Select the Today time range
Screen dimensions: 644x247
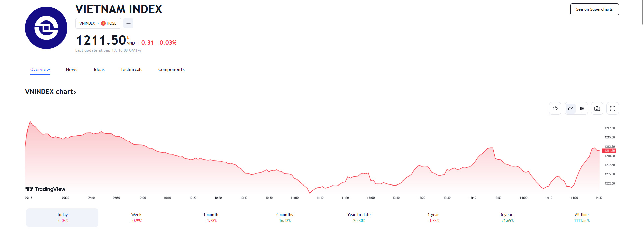click(x=62, y=217)
